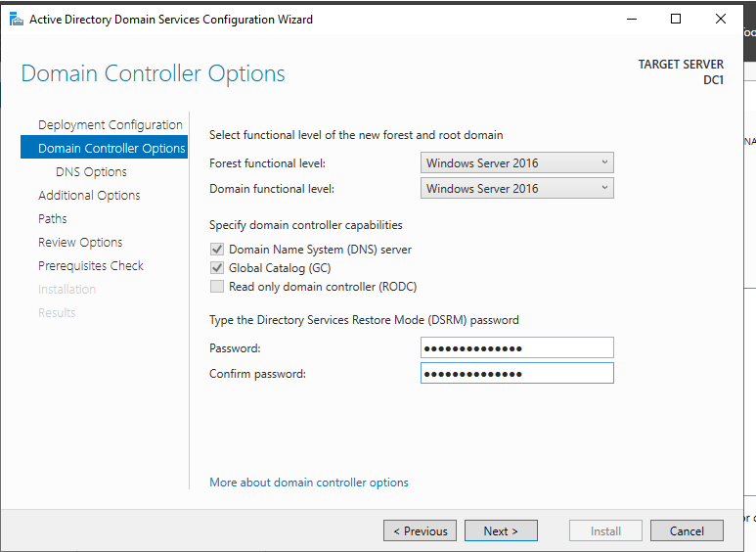
Task: Select DNS Options in the sidebar
Action: click(x=91, y=172)
